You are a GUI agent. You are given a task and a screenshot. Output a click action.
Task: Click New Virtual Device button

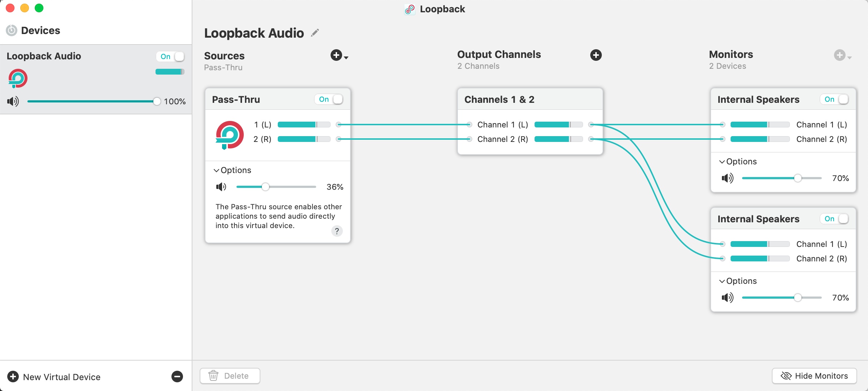(54, 377)
